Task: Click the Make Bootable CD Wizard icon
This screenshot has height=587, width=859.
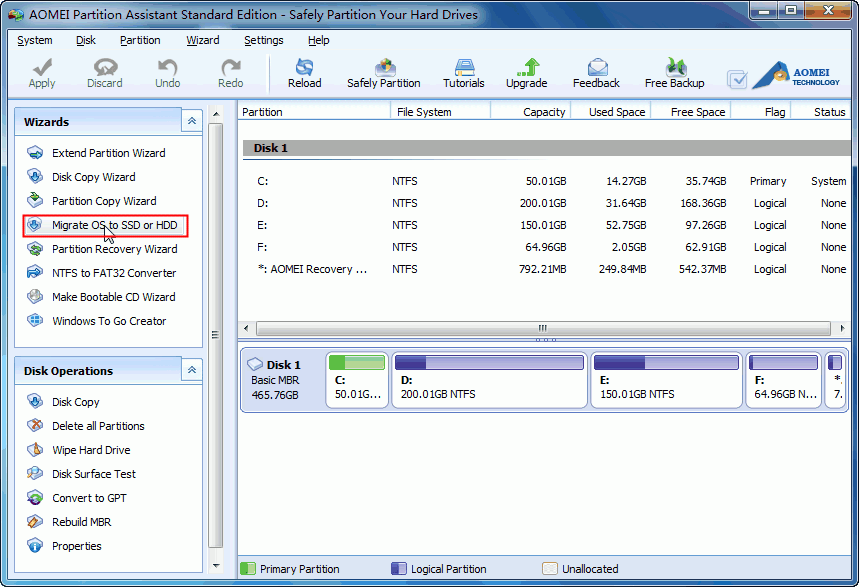Action: point(35,297)
